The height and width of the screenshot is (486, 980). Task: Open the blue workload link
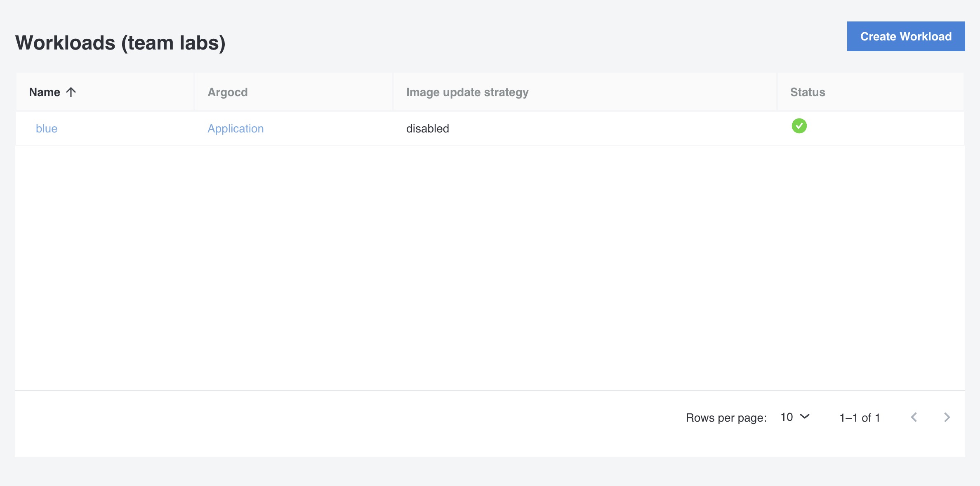(47, 129)
